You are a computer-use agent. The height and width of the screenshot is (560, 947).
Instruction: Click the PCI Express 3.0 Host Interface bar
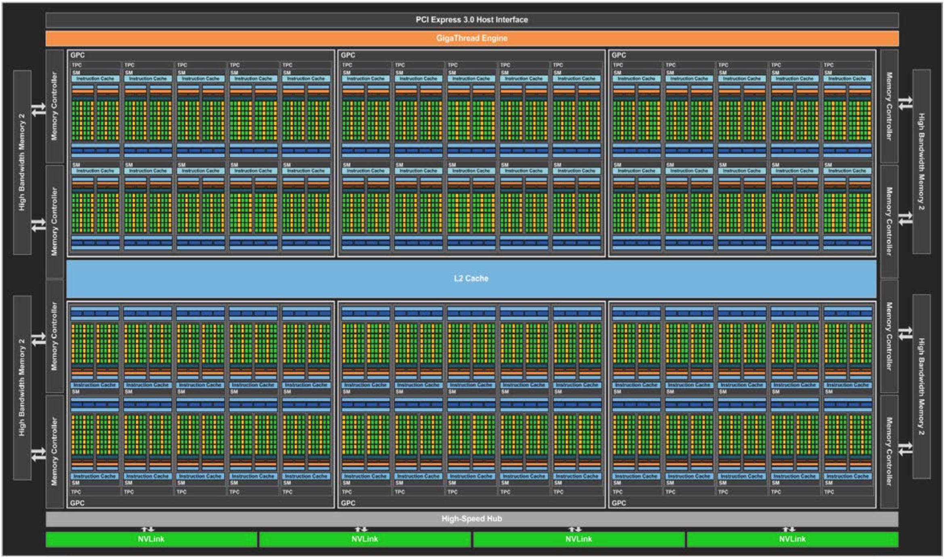click(x=472, y=20)
